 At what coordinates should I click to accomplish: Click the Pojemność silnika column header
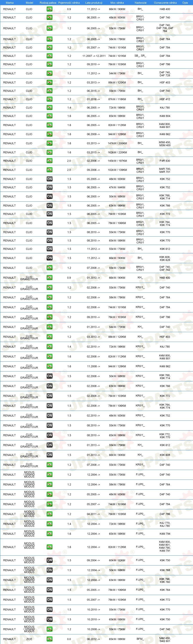pyautogui.click(x=69, y=3)
